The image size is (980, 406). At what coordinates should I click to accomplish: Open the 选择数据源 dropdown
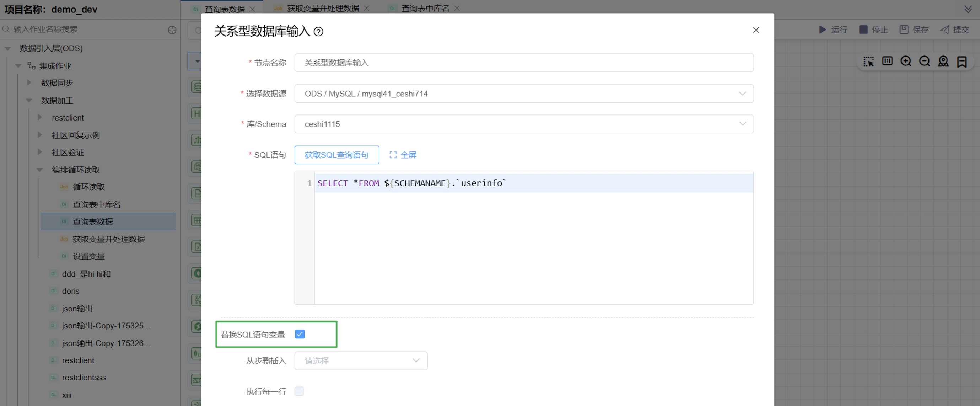[x=523, y=94]
